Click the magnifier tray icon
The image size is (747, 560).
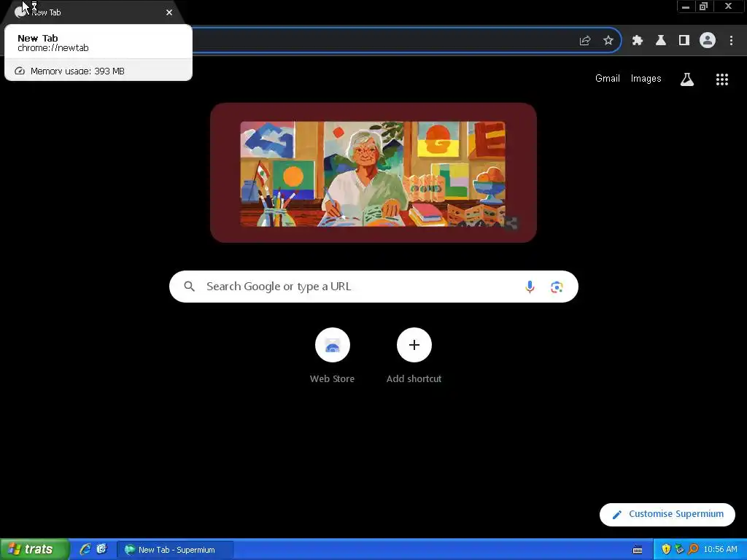(693, 549)
